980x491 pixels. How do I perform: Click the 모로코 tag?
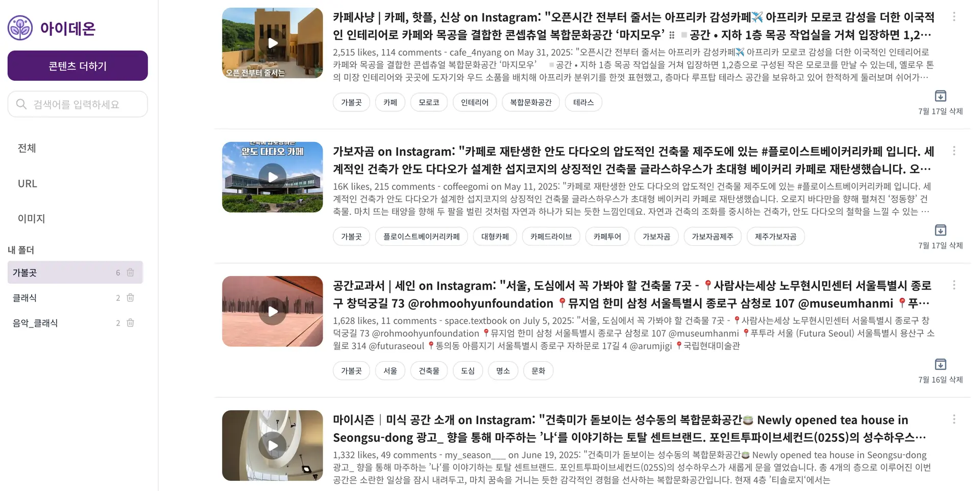coord(429,102)
